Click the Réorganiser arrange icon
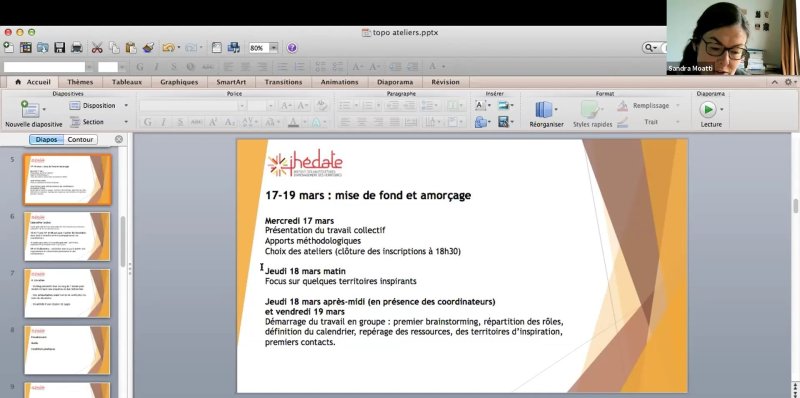Viewport: 800px width, 398px height. pyautogui.click(x=544, y=109)
